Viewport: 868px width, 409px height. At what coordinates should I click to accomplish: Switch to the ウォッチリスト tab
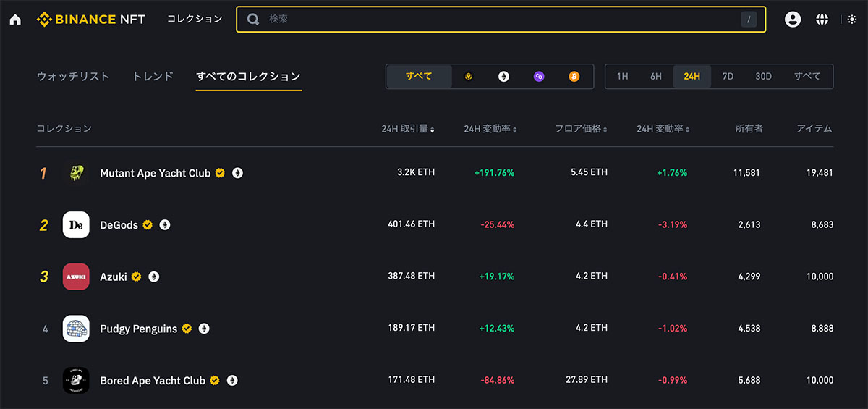tap(73, 76)
